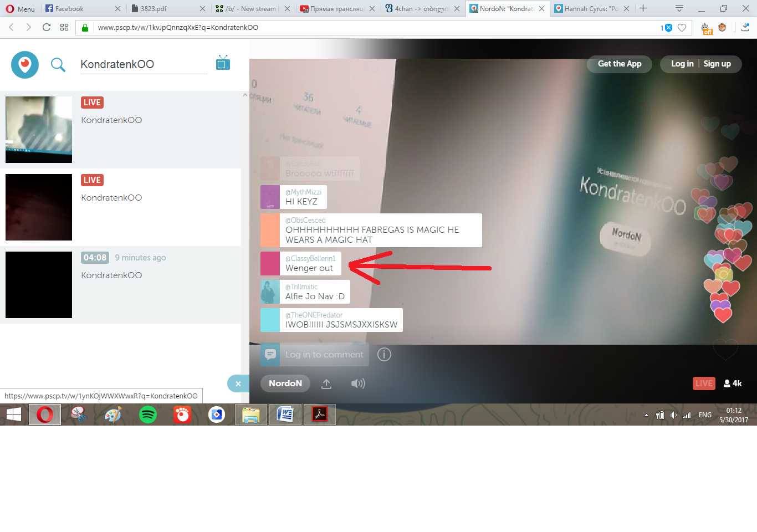Viewport: 757px width, 532px height.
Task: Open the Windows Start menu
Action: coord(13,415)
